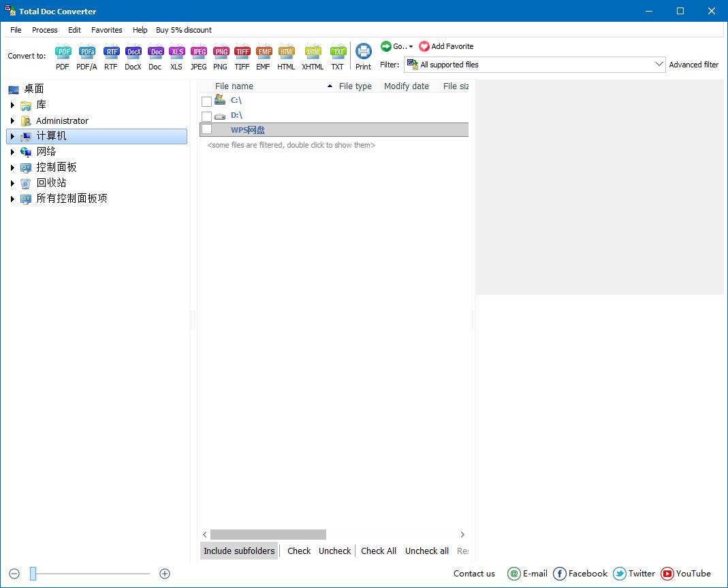Click the zoom slider handle
The image size is (728, 588).
pos(33,574)
